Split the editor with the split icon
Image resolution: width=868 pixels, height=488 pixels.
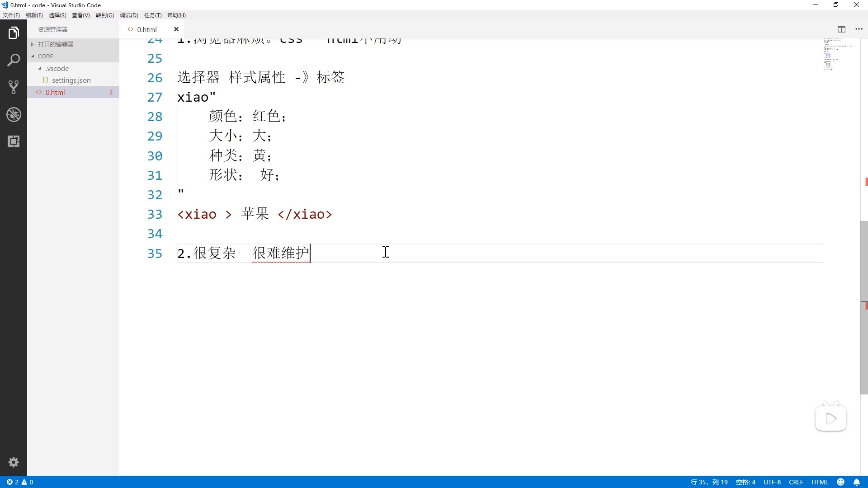click(x=841, y=29)
